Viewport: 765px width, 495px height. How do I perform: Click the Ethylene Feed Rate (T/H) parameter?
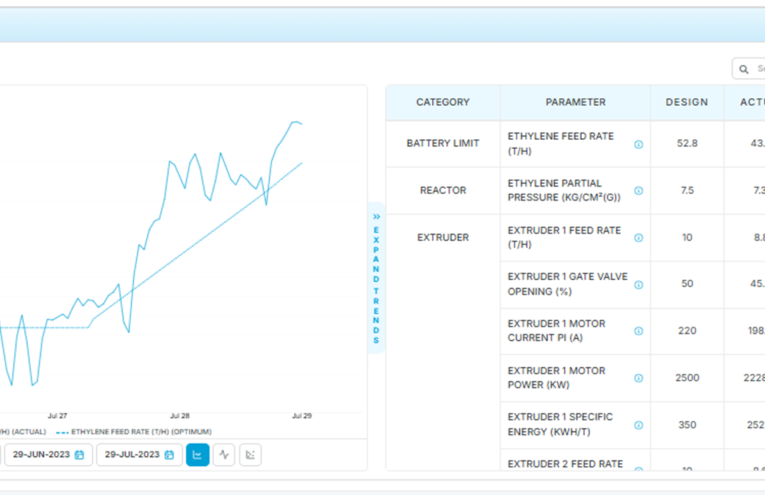point(561,143)
